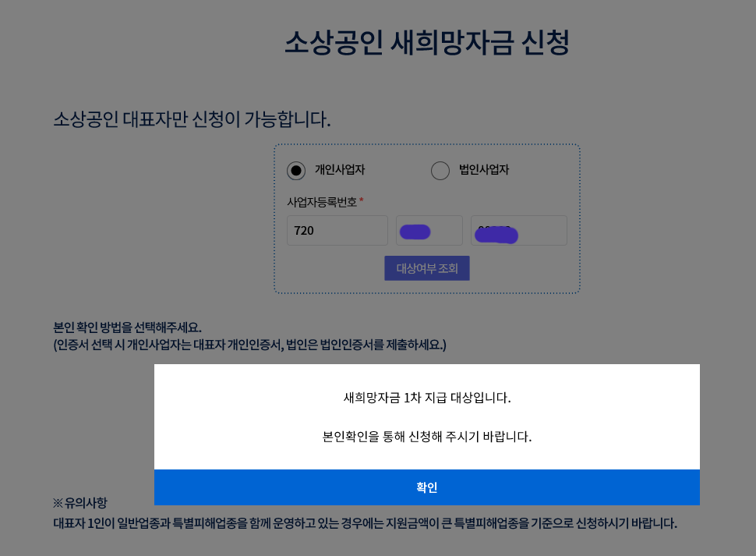This screenshot has width=756, height=556.
Task: Click the 대상여부 조회 button
Action: coord(426,268)
